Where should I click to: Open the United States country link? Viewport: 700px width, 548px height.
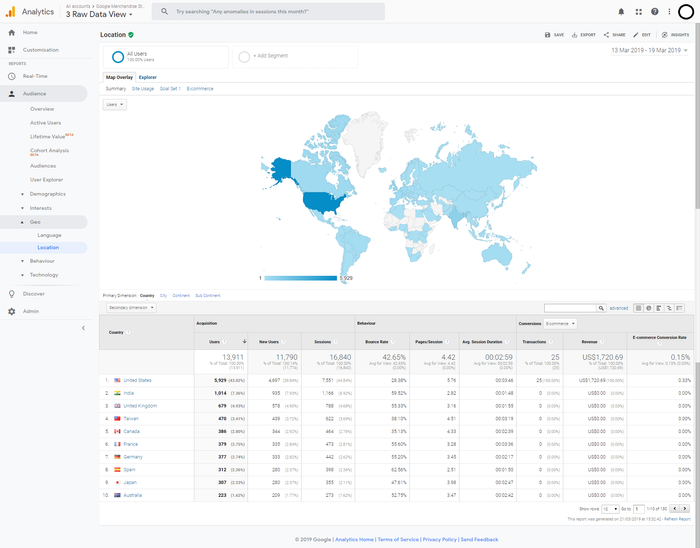point(138,381)
